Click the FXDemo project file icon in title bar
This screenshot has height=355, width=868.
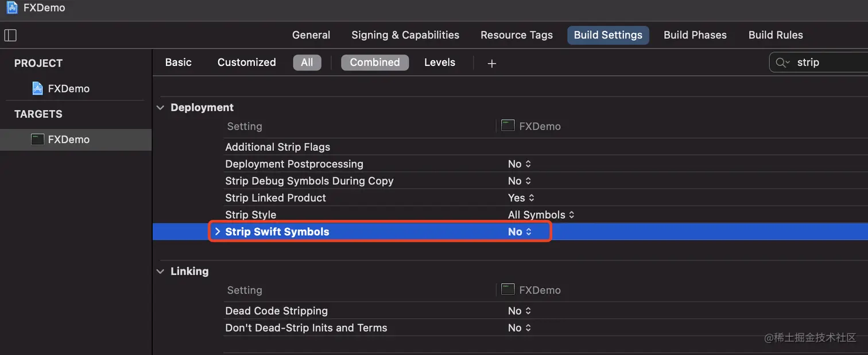point(12,8)
